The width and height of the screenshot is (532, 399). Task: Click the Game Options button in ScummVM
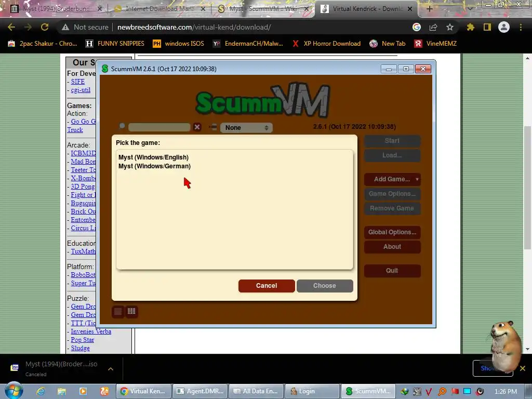pyautogui.click(x=392, y=194)
